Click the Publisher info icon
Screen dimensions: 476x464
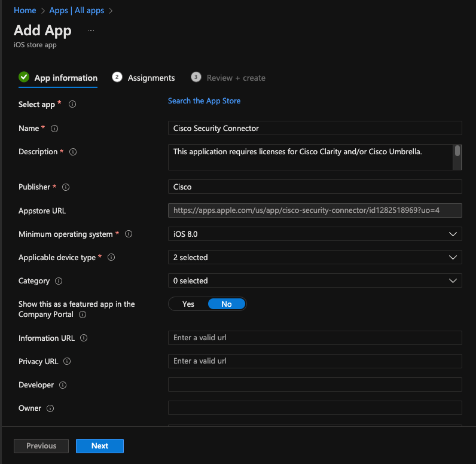click(66, 187)
